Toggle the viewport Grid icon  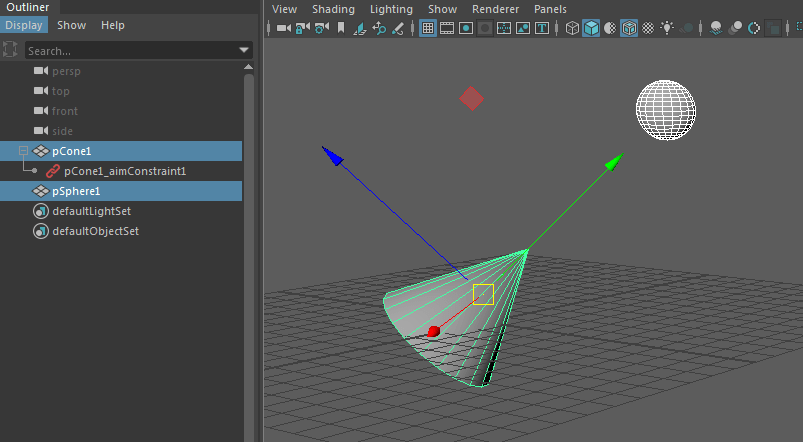coord(428,28)
